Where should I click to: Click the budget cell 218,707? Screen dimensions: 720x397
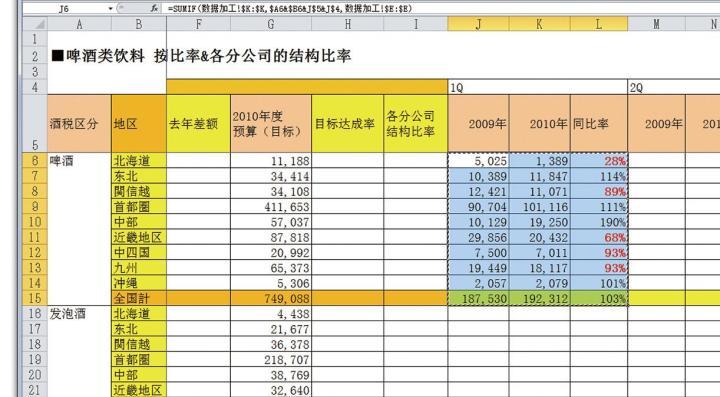coord(271,360)
